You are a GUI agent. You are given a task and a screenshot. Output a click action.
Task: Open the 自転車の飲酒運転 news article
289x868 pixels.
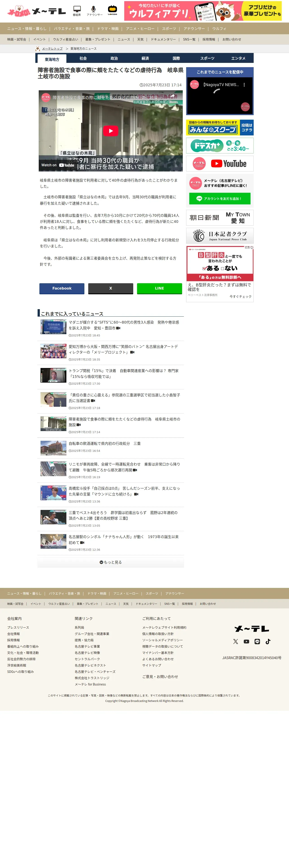pyautogui.click(x=105, y=443)
